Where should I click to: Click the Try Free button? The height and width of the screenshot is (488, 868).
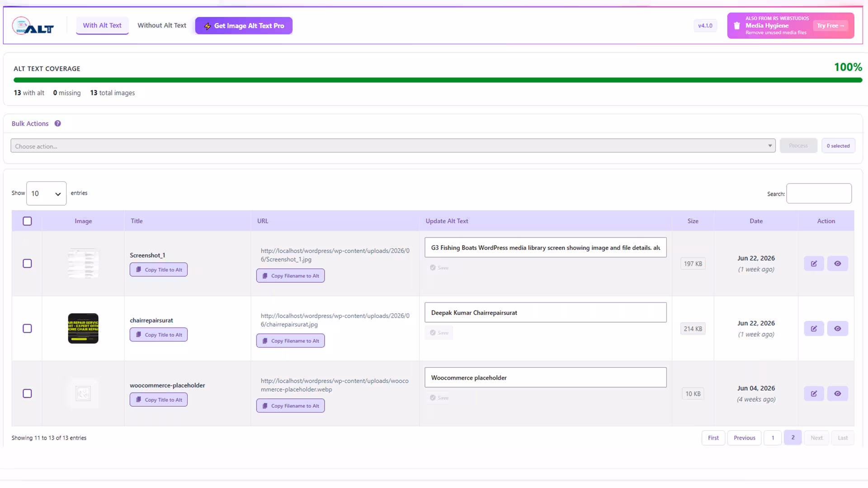pyautogui.click(x=830, y=26)
